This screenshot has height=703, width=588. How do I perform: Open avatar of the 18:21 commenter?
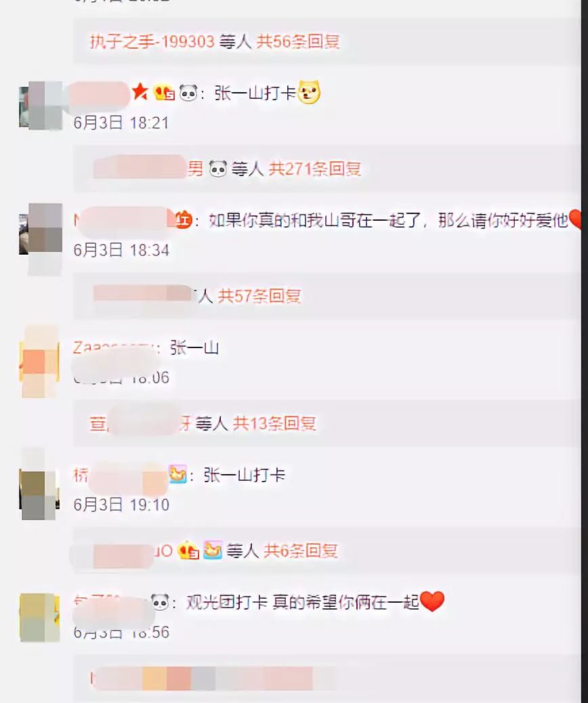pyautogui.click(x=41, y=106)
